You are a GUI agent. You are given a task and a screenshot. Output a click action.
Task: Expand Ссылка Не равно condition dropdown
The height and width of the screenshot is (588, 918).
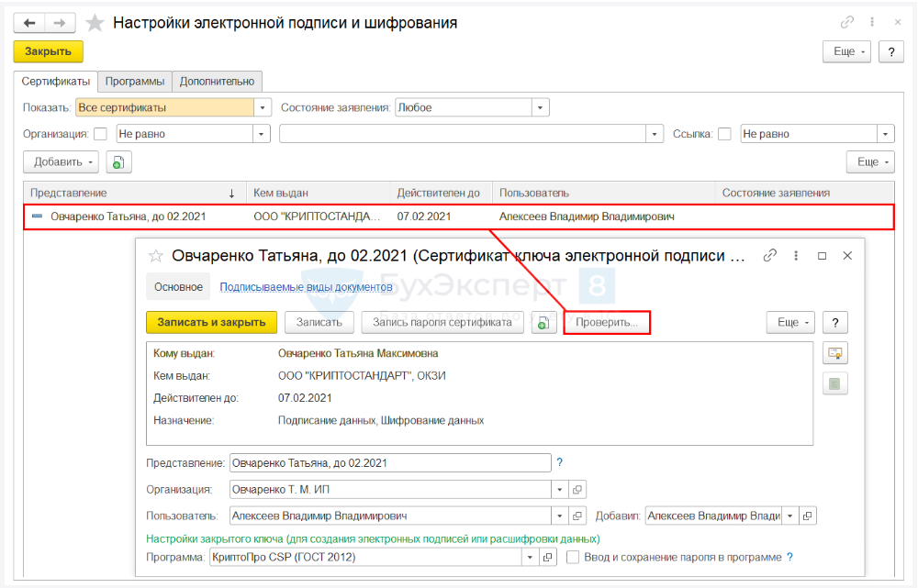tap(885, 134)
